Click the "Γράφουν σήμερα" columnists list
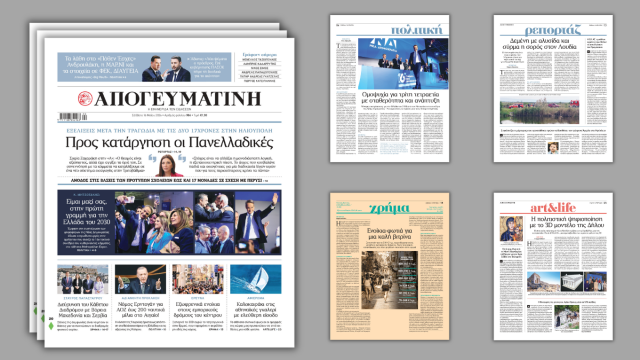 (x=260, y=67)
